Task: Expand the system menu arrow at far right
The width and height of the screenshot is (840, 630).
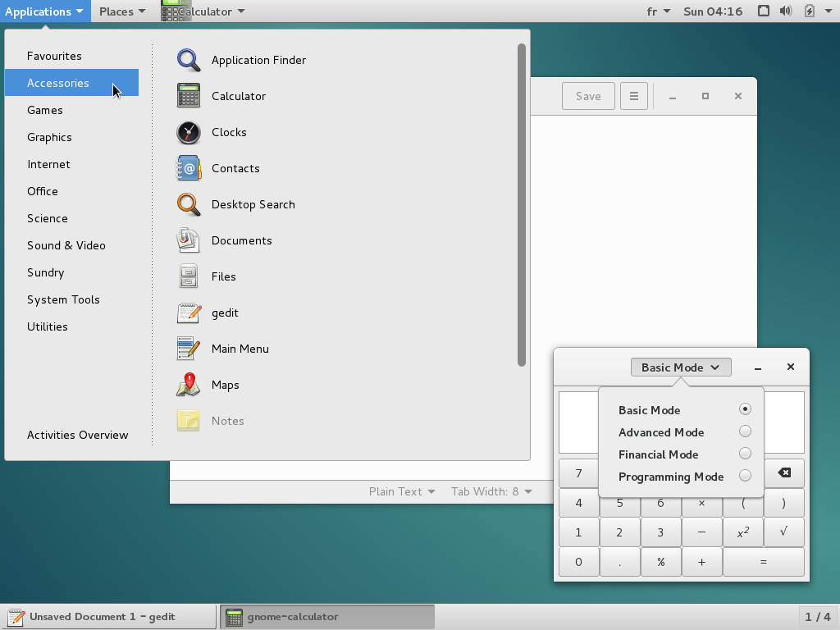Action: click(x=829, y=11)
